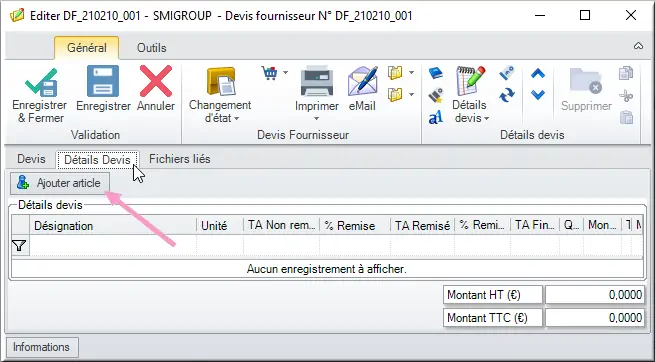This screenshot has height=362, width=655.
Task: Click the blue book icon in Détails devis
Action: [436, 73]
